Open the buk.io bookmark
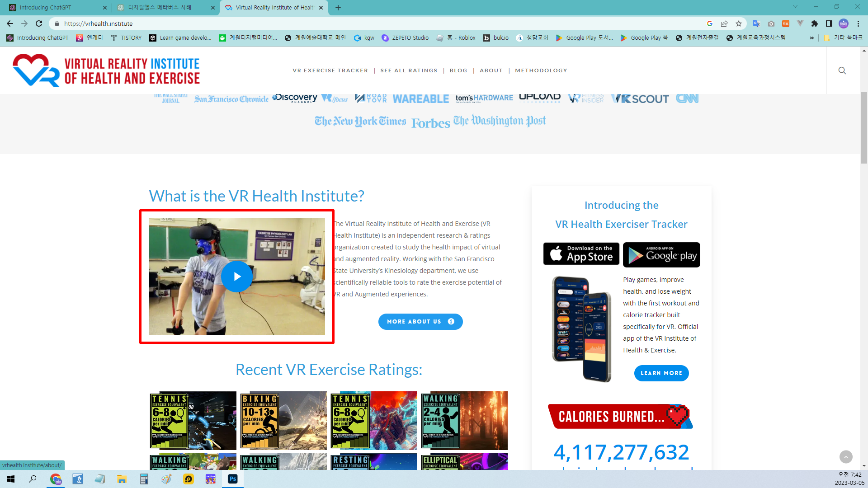Screen dimensions: 868x488 point(496,38)
